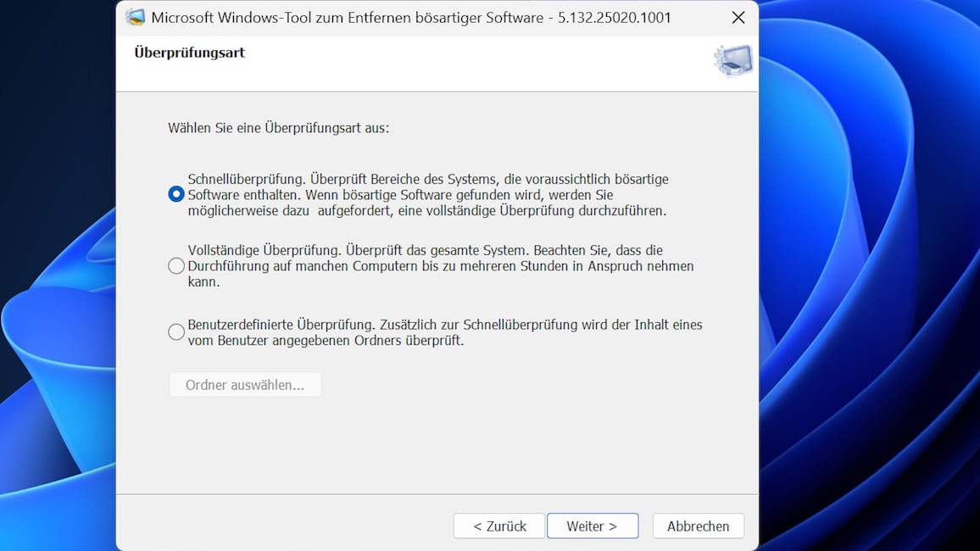Choose the Vollständige Überprüfung option
The image size is (980, 551).
[x=176, y=266]
